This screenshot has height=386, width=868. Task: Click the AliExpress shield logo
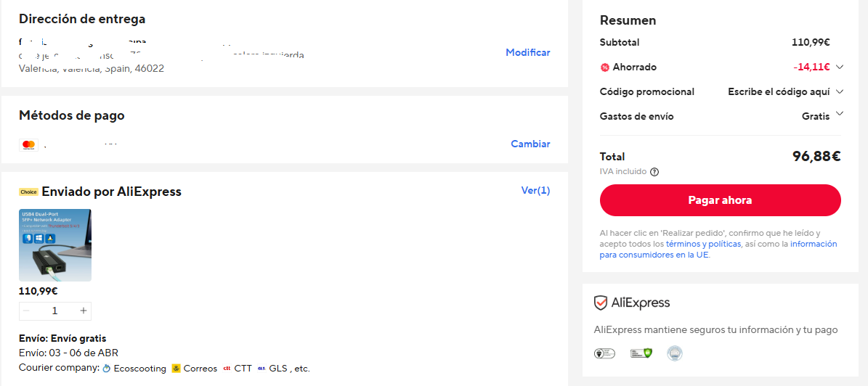click(x=601, y=303)
